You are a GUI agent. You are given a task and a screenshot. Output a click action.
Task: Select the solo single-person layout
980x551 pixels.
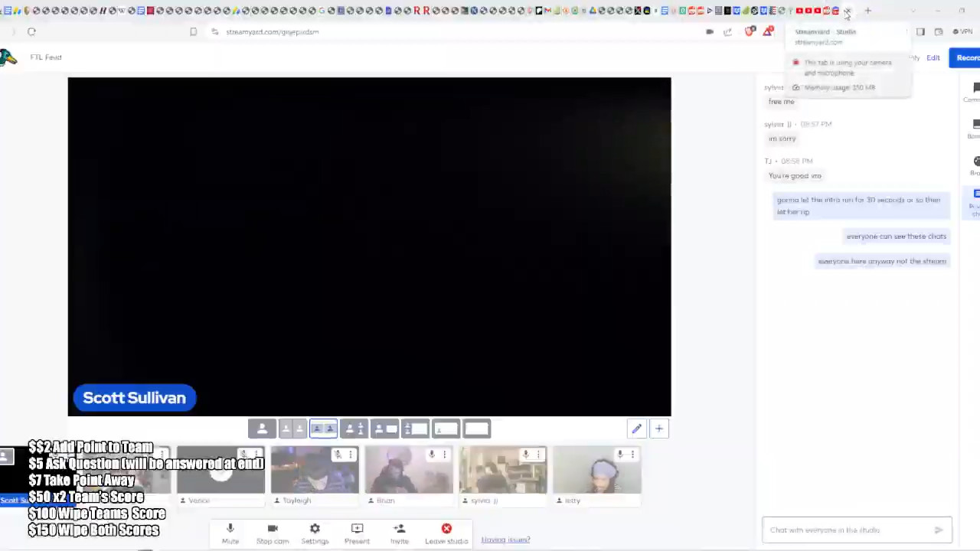[262, 429]
